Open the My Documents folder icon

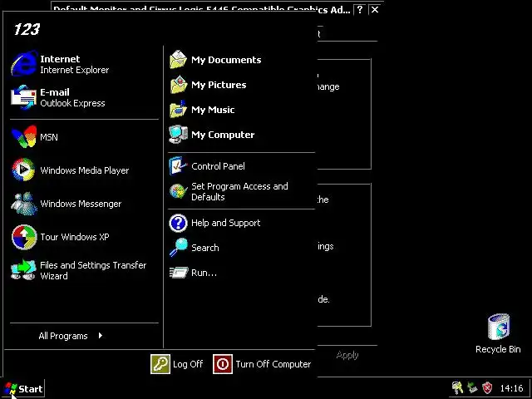[179, 60]
